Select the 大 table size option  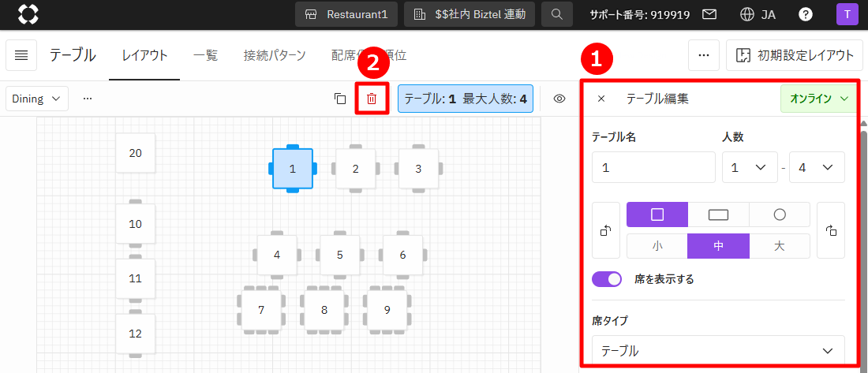(x=779, y=246)
